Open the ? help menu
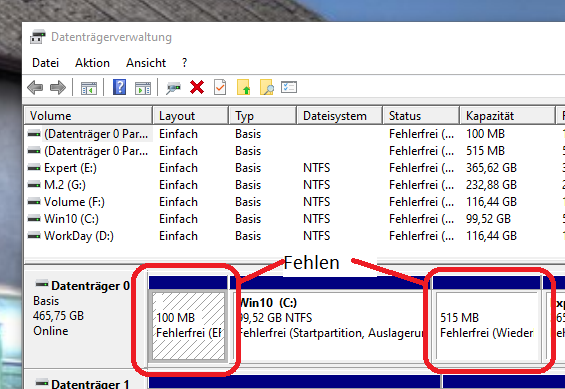The image size is (565, 389). [184, 63]
